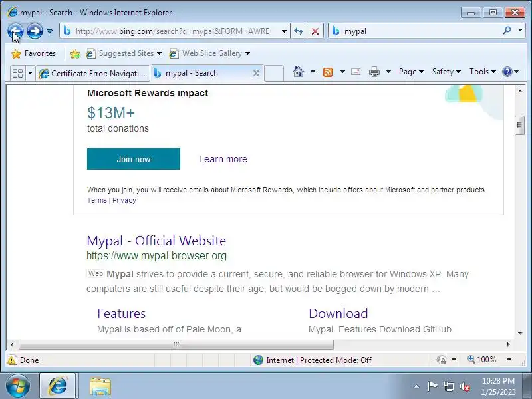Viewport: 532px width, 399px height.
Task: Click the 100% zoom level button
Action: [481, 360]
